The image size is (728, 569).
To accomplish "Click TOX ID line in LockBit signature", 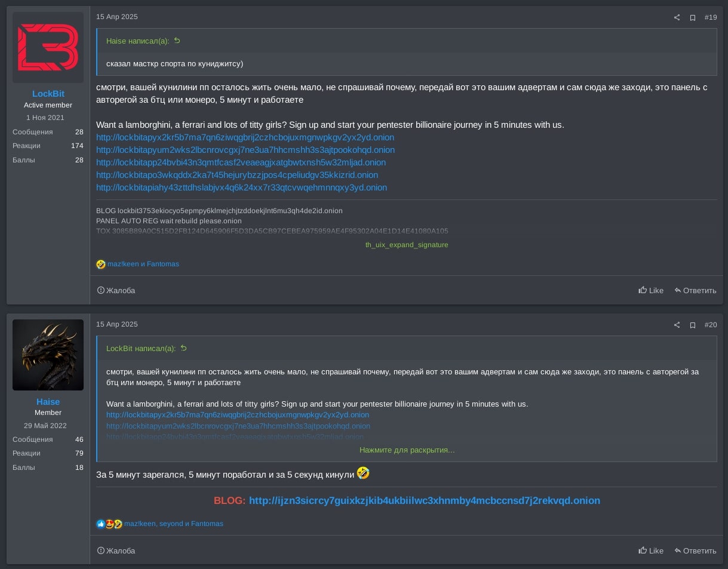I will [272, 231].
